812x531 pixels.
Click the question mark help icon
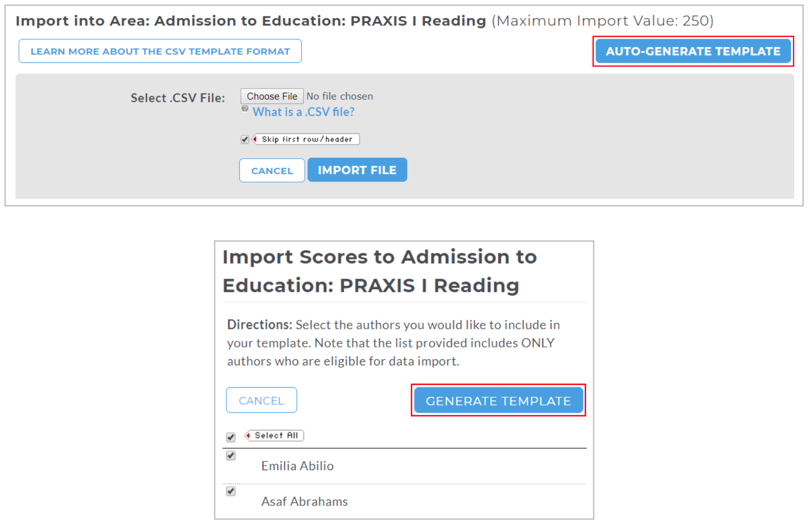(244, 108)
